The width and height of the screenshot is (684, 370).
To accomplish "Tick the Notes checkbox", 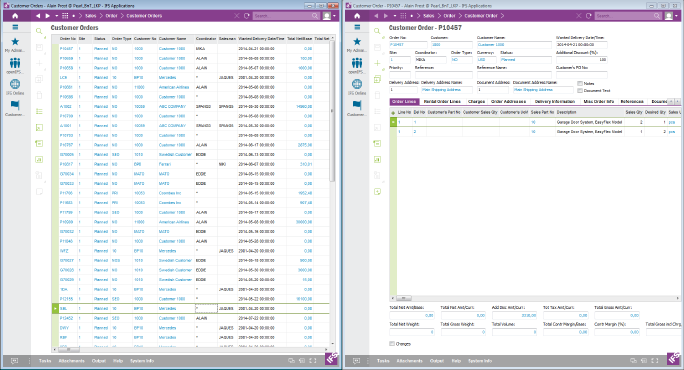I will [x=580, y=83].
